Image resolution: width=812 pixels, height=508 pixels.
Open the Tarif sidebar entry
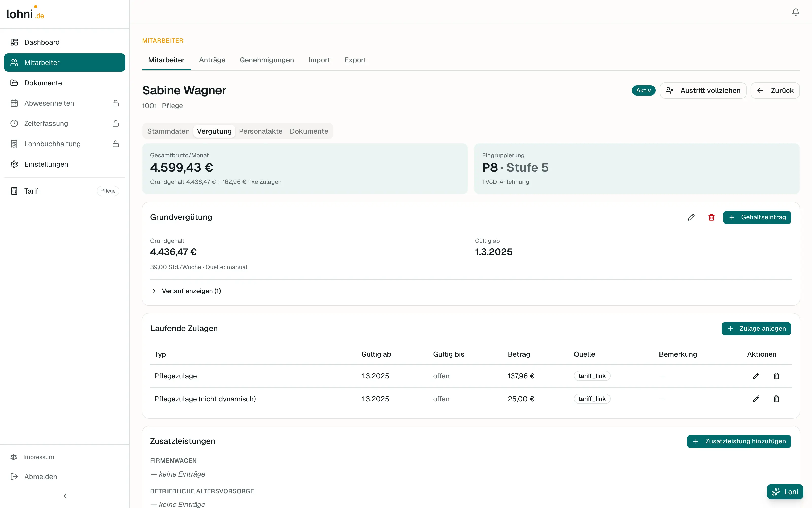tap(64, 191)
